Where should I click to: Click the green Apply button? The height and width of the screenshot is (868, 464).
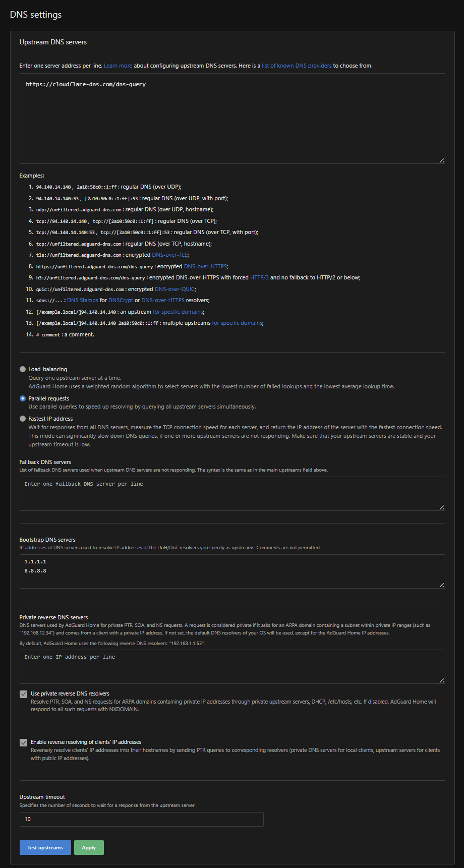pos(89,847)
